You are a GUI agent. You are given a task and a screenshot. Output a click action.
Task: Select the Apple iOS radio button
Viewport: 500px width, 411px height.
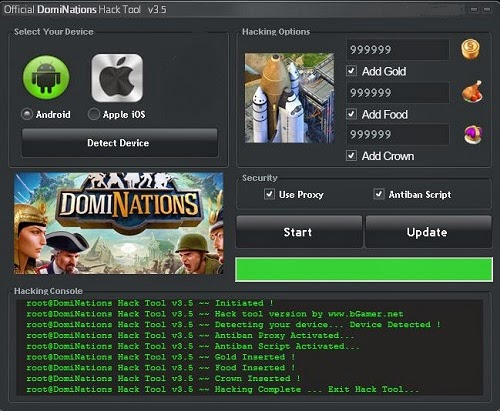pyautogui.click(x=93, y=114)
